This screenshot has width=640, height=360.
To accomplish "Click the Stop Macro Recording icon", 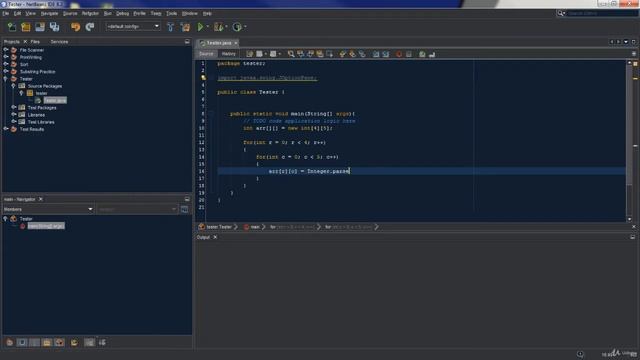I will coord(409,54).
